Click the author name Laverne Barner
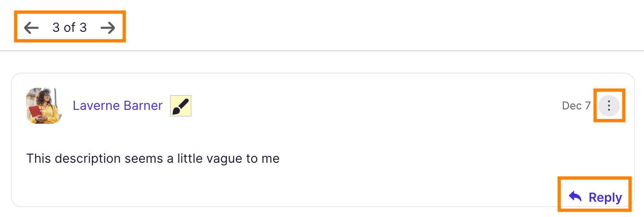Image resolution: width=644 pixels, height=217 pixels. [117, 106]
